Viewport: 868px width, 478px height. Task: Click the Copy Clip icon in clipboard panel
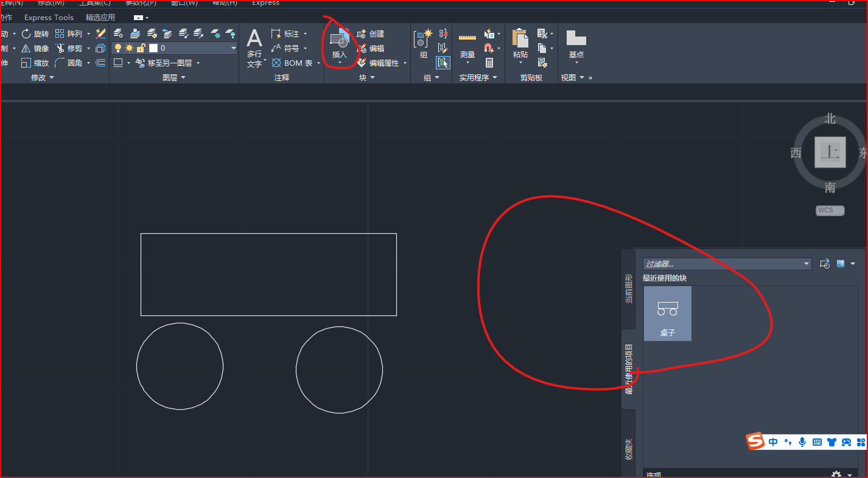(542, 48)
